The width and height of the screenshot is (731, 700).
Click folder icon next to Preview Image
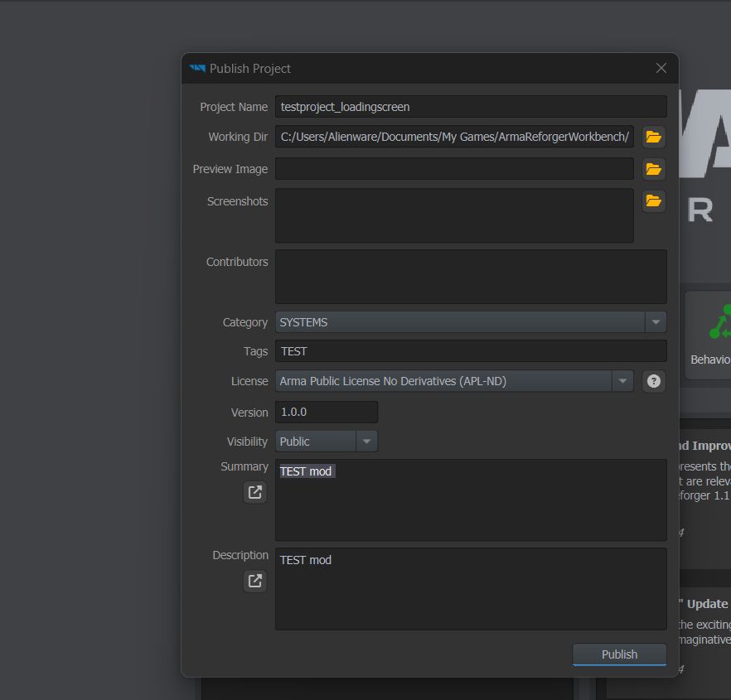(x=653, y=169)
